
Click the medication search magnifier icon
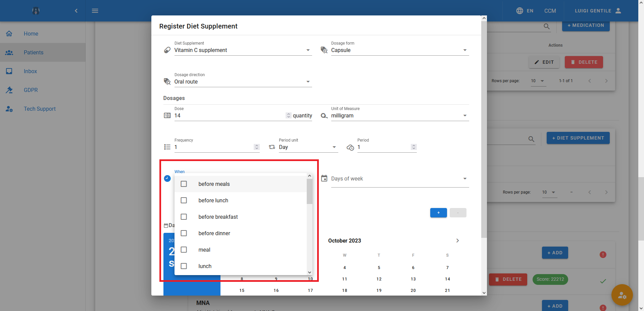click(x=547, y=26)
